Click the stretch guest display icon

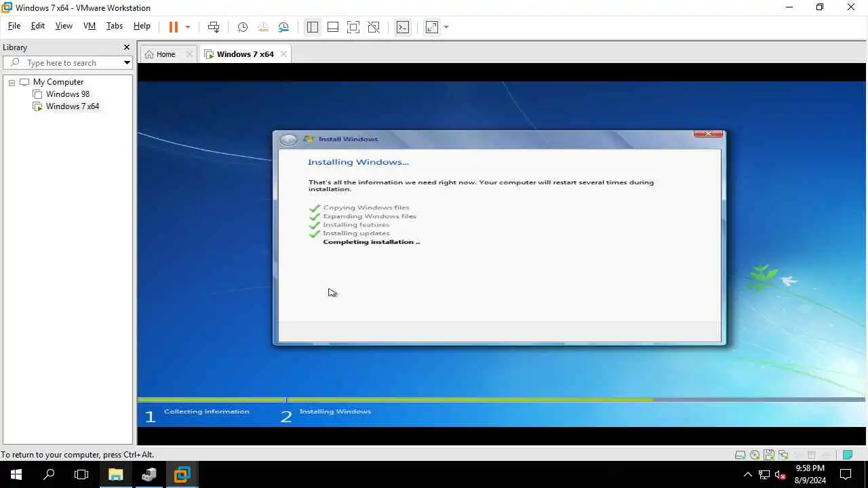tap(431, 27)
